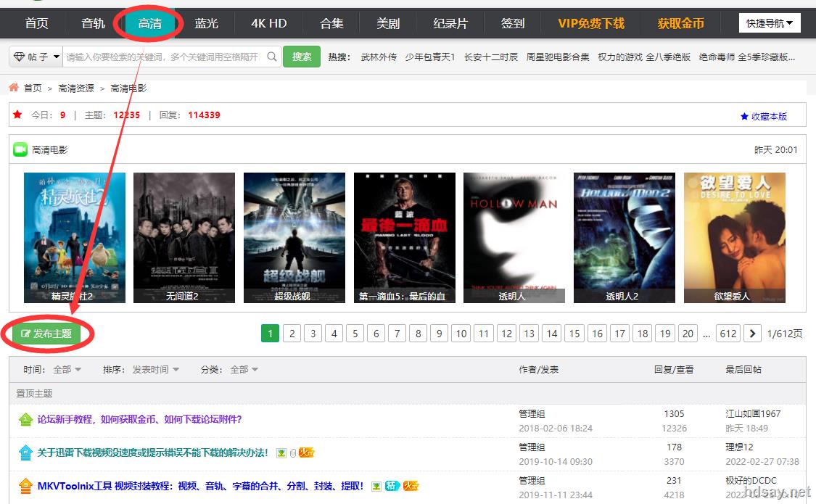The width and height of the screenshot is (816, 504).
Task: Click the next page arrow button
Action: (x=752, y=334)
